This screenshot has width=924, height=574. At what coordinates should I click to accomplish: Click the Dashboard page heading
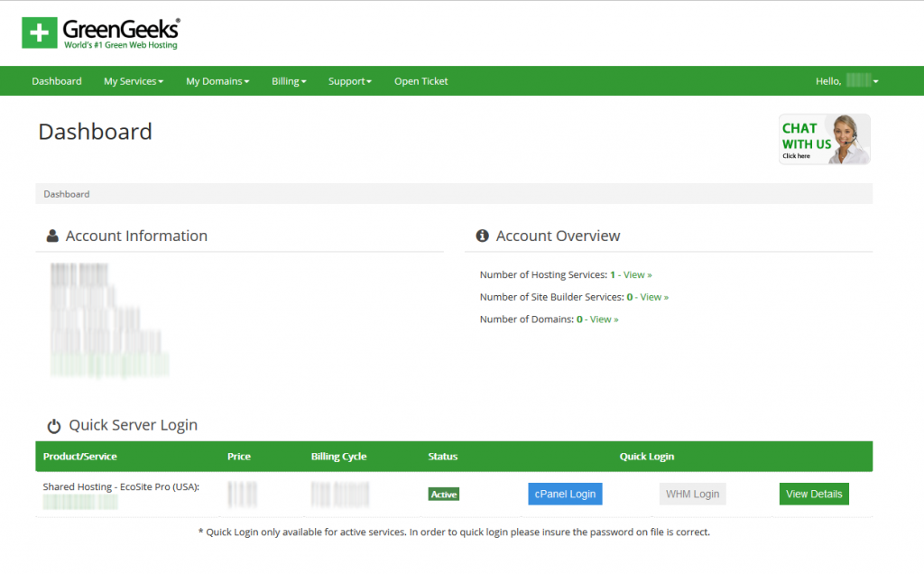click(95, 132)
